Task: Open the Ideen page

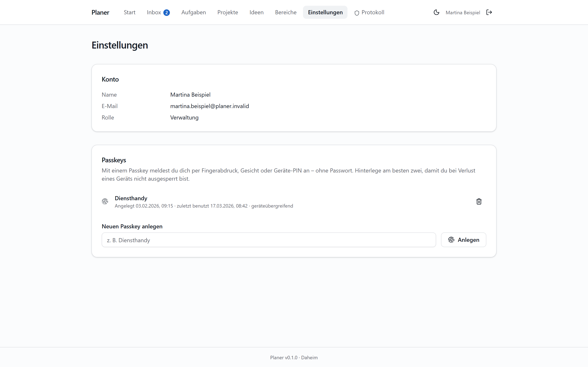Action: click(256, 12)
